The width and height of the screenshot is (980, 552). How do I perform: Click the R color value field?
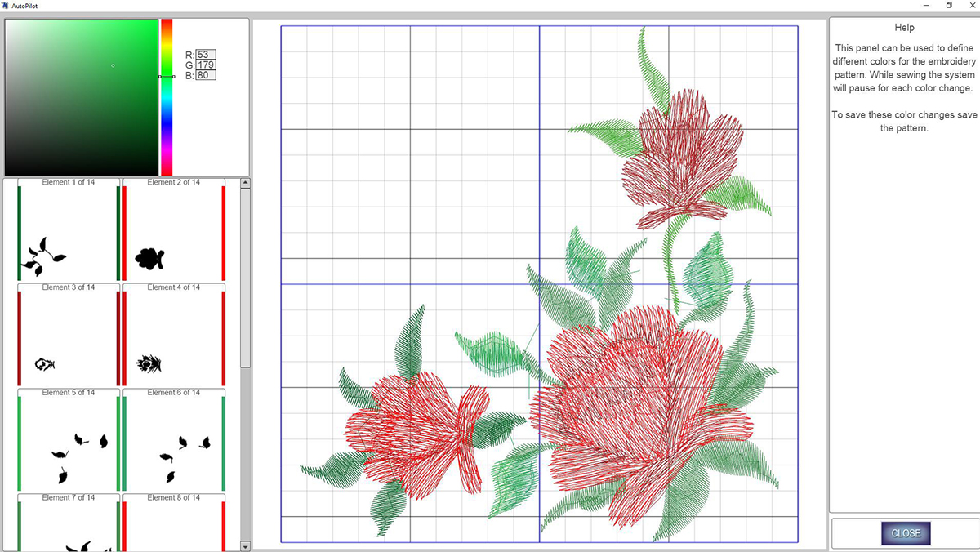pos(205,55)
